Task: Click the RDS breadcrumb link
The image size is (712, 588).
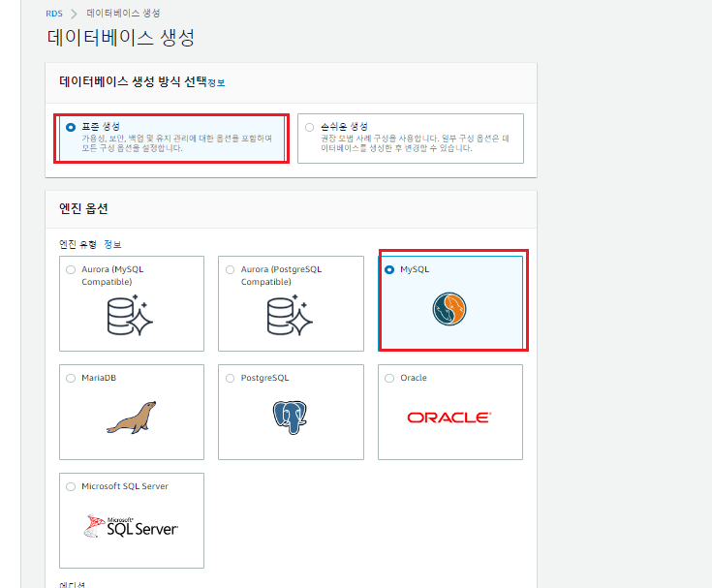Action: point(54,14)
